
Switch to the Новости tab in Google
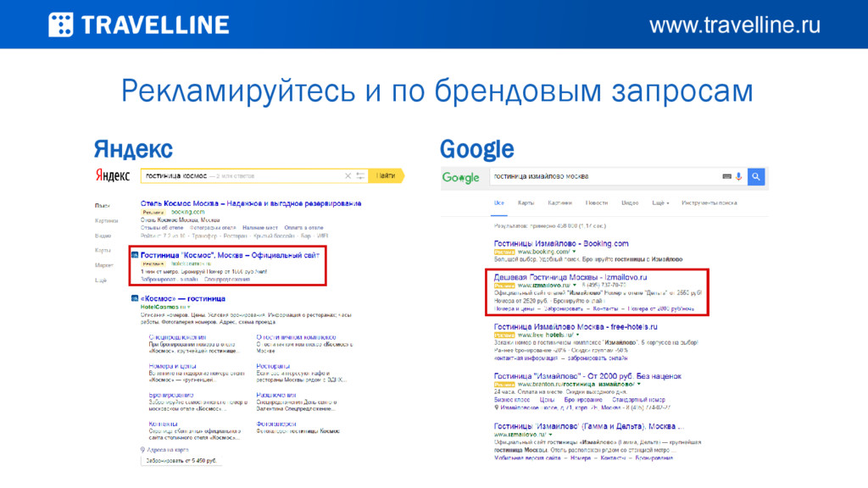(x=597, y=203)
